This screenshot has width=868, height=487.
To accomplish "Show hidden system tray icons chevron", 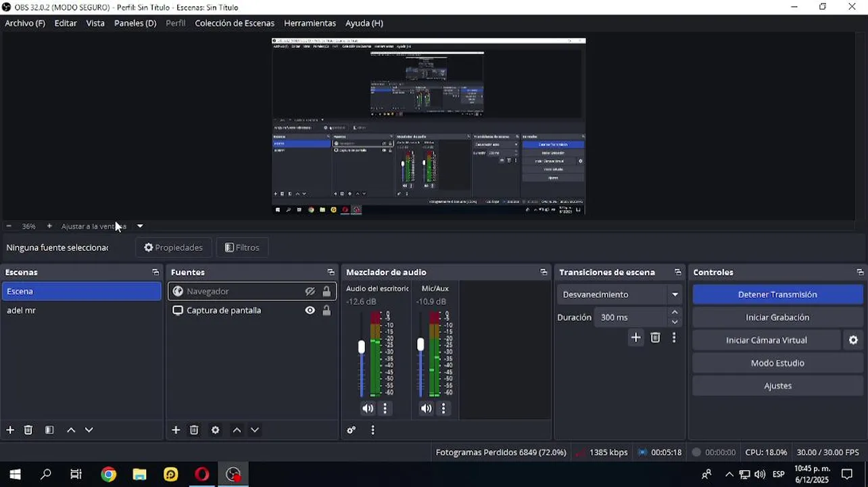I will tap(729, 474).
